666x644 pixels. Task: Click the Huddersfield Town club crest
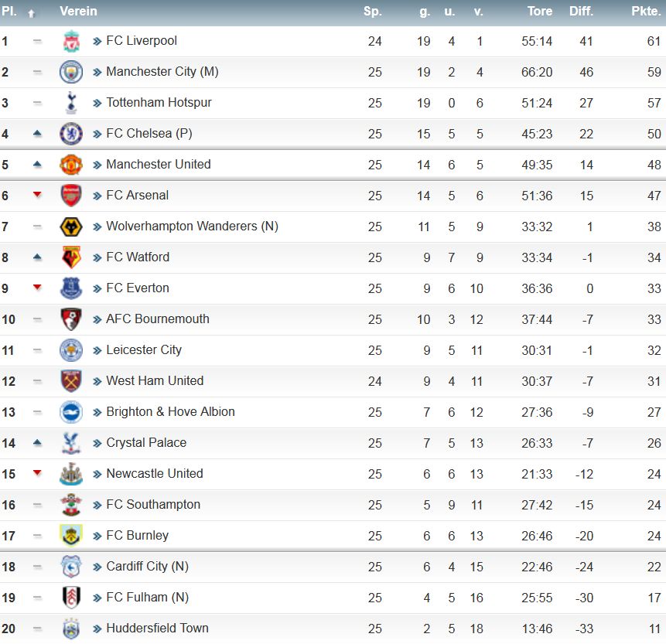[x=71, y=629]
